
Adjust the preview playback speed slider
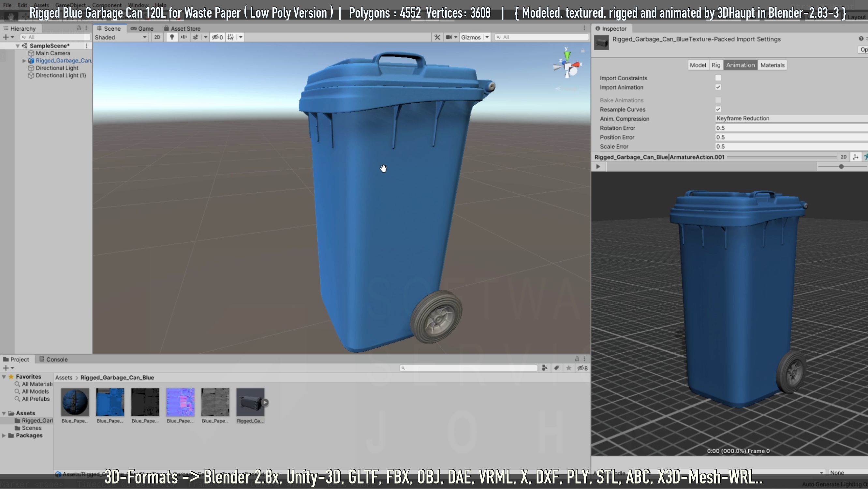[x=841, y=167]
